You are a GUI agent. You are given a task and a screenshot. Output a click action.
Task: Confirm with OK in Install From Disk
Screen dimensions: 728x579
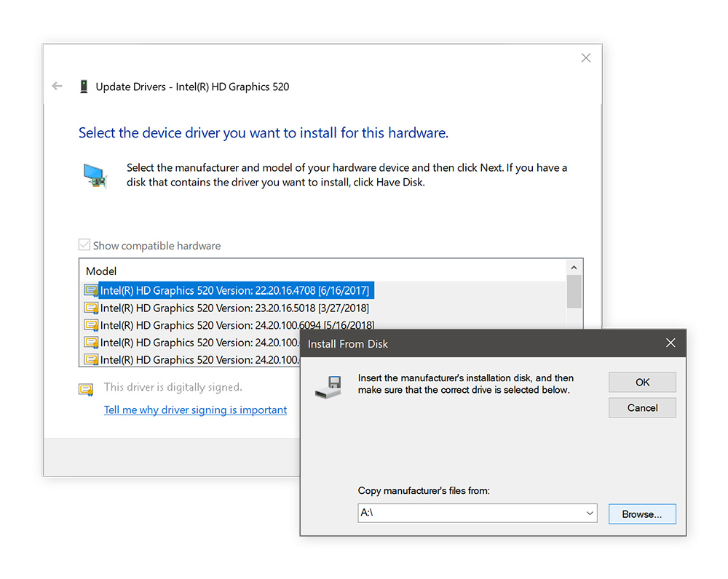click(642, 383)
